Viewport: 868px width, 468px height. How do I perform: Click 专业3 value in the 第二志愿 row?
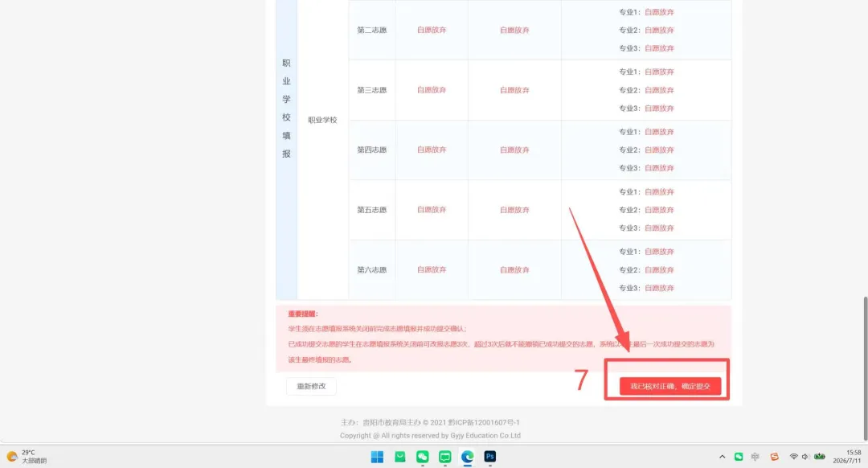(x=659, y=48)
